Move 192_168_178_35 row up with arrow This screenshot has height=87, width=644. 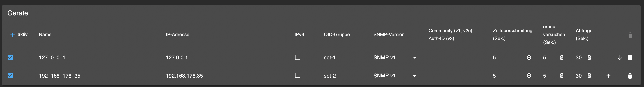click(608, 76)
